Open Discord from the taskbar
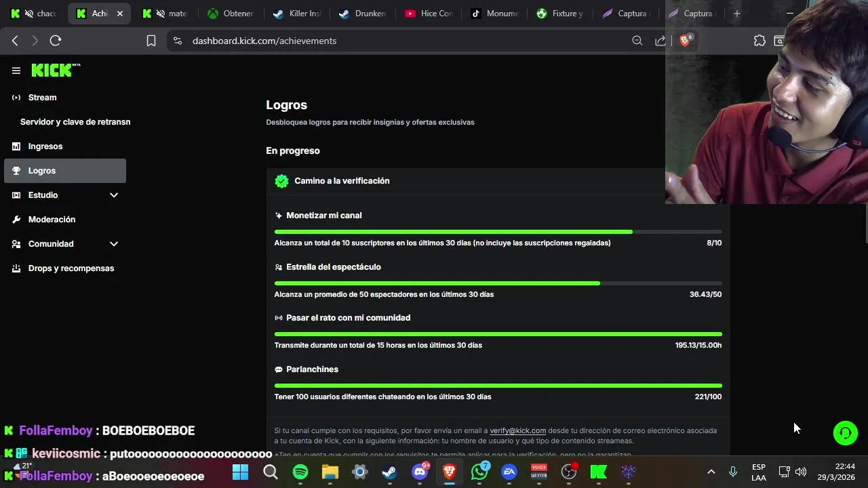Image resolution: width=868 pixels, height=488 pixels. (x=420, y=472)
